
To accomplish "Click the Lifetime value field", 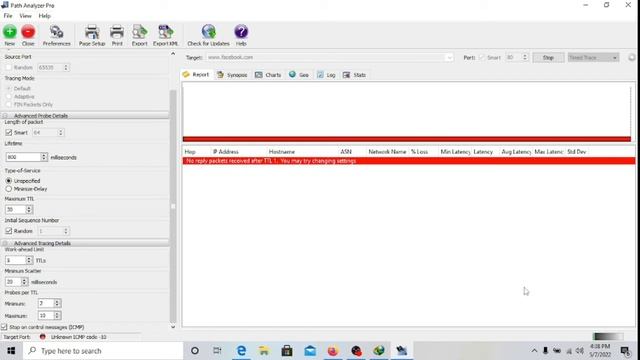I will tap(23, 157).
